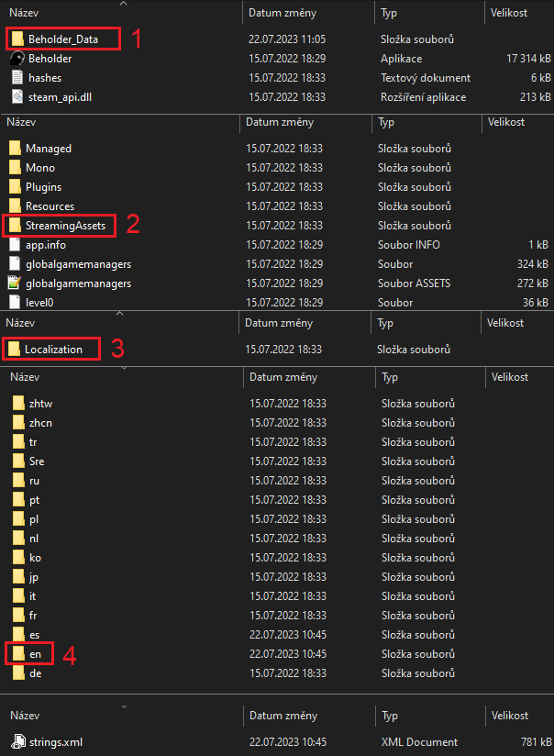Click the pt folder name
Screen dimensions: 554x756
[34, 500]
